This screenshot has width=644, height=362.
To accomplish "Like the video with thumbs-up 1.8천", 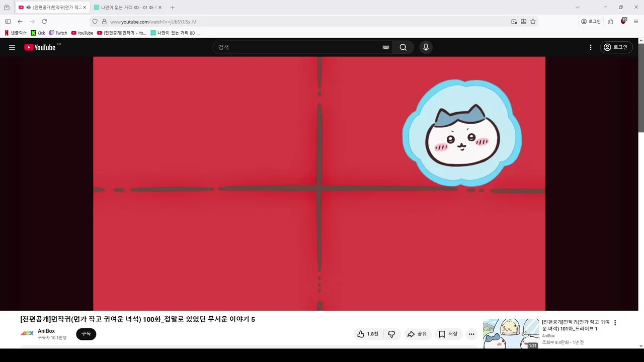I will pyautogui.click(x=367, y=334).
